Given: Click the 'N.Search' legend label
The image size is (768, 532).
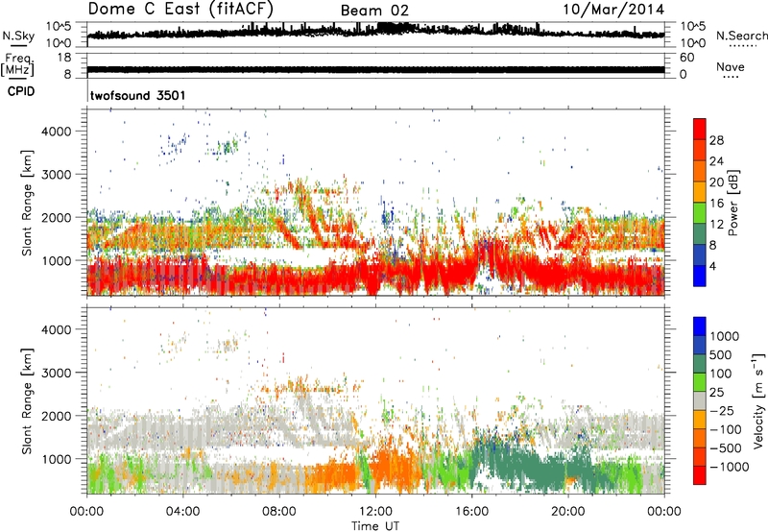Looking at the screenshot, I should point(741,36).
